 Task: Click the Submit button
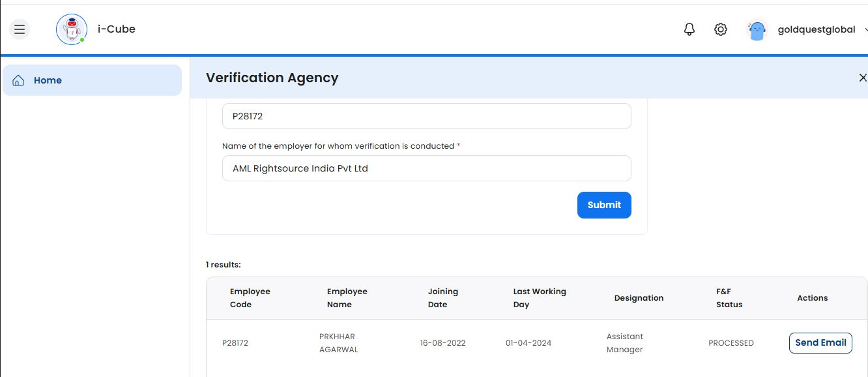point(604,205)
